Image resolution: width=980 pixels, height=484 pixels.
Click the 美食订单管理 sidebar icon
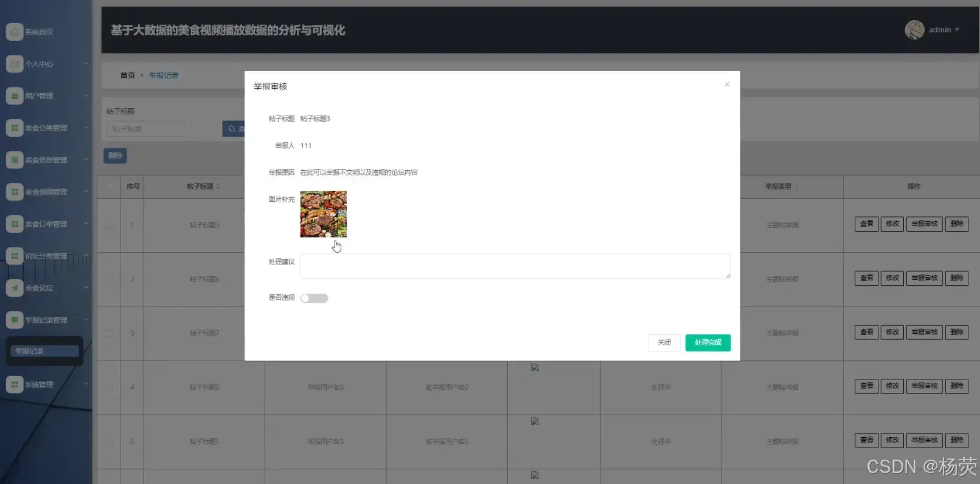15,224
